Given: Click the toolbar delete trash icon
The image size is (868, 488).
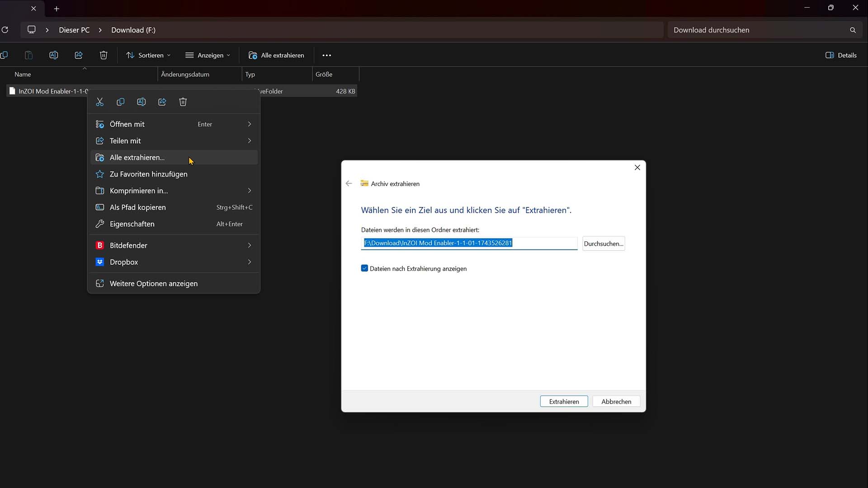Looking at the screenshot, I should pos(104,55).
